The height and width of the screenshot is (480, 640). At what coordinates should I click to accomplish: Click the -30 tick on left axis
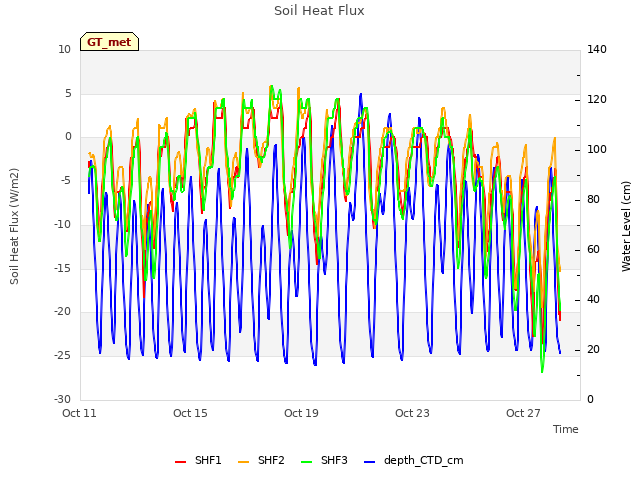(x=62, y=400)
